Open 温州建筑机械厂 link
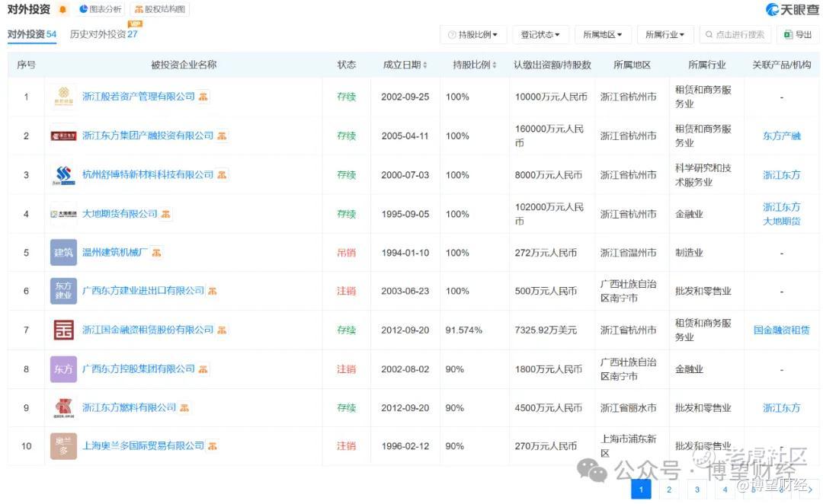The image size is (823, 504). [x=115, y=253]
